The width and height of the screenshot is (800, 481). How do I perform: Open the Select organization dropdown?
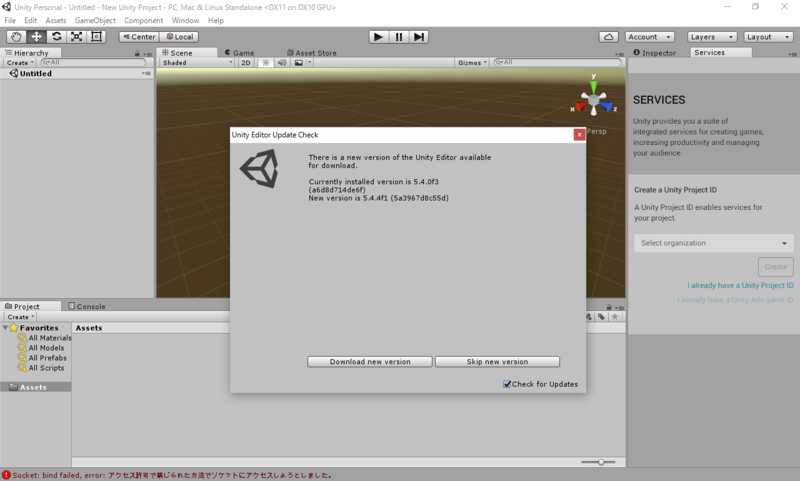[x=714, y=243]
